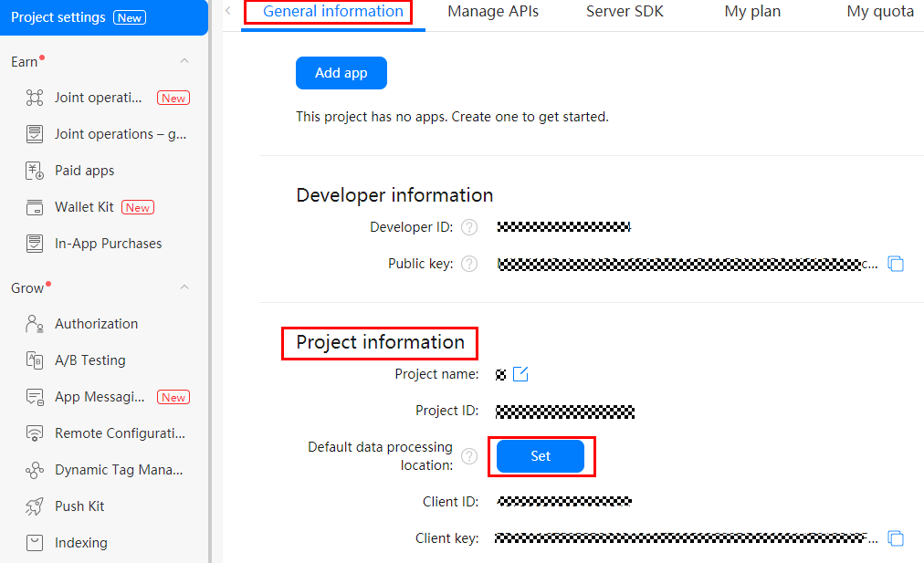Click the Wallet Kit icon
The height and width of the screenshot is (563, 924).
[35, 207]
